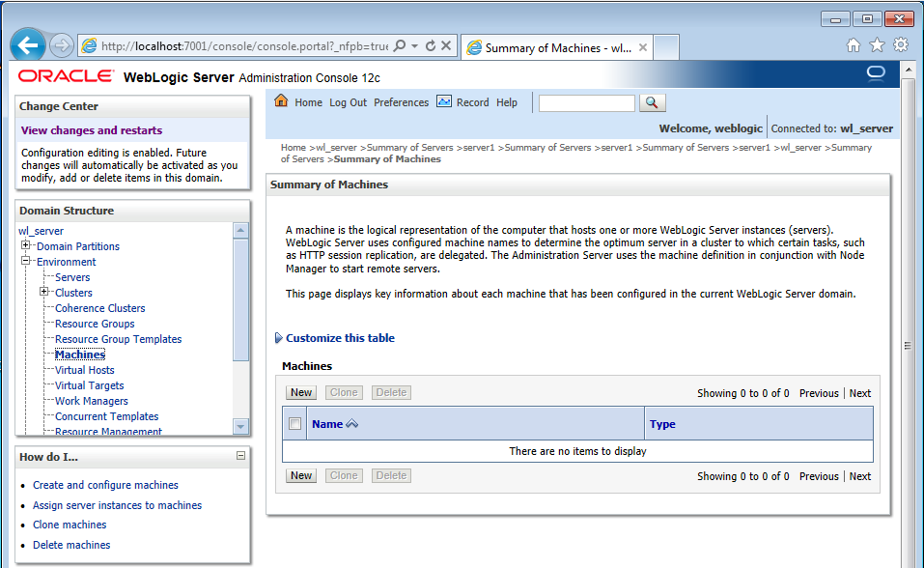The image size is (924, 568).
Task: Tick the select-all checkbox in table header
Action: [x=295, y=423]
